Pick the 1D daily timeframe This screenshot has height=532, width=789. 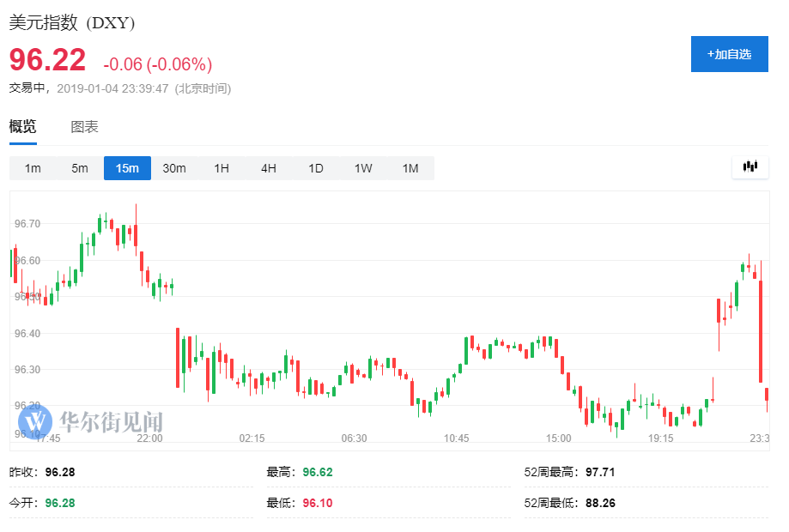pos(316,168)
